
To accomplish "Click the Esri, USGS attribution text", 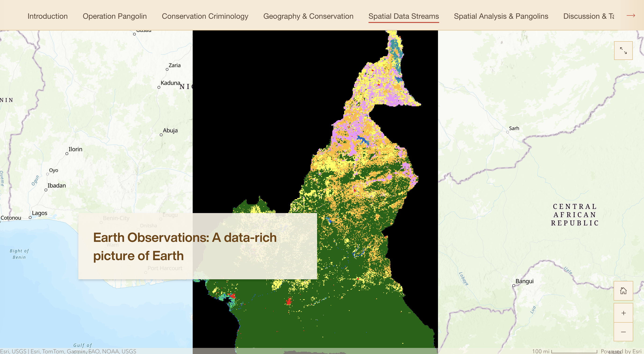I will (68, 351).
